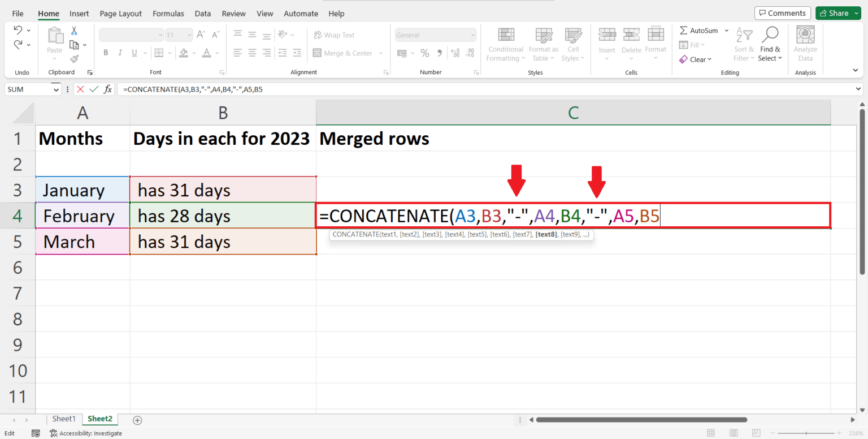Click the Percent Style icon

point(424,53)
